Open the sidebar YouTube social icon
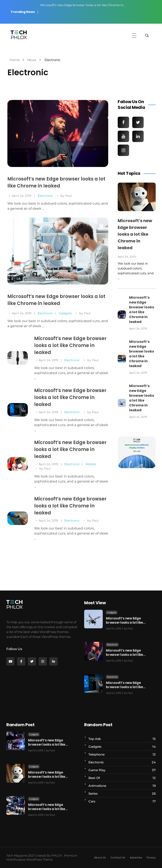162x868 pixels. [123, 137]
